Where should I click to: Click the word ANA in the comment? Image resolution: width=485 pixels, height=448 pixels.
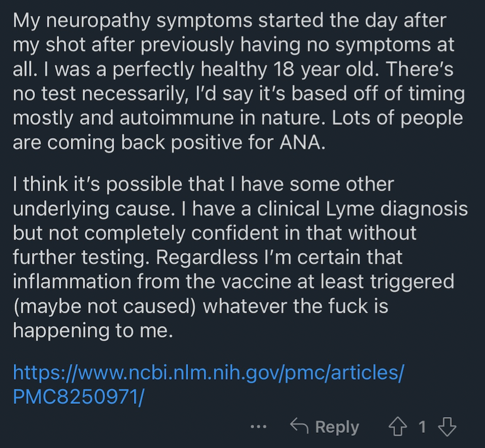pyautogui.click(x=302, y=143)
